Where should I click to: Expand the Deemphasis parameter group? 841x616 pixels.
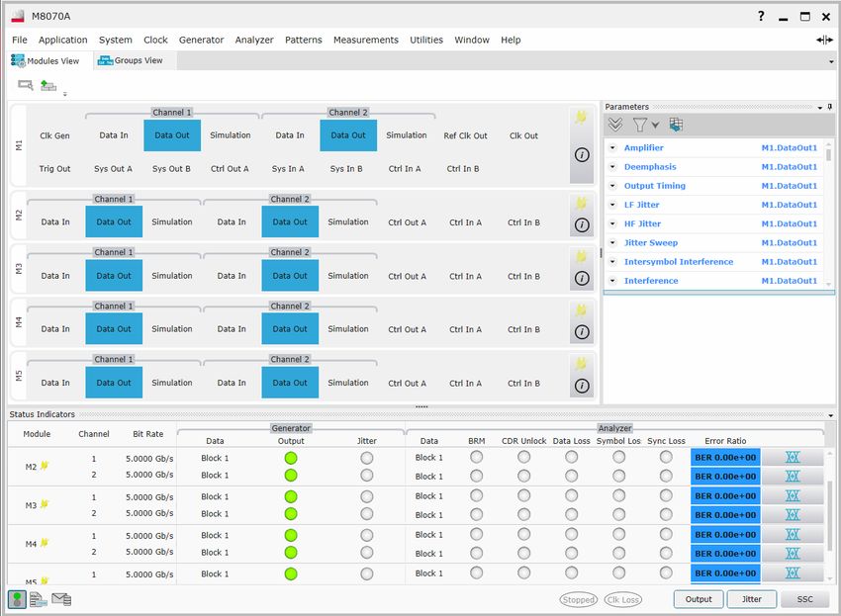[612, 167]
